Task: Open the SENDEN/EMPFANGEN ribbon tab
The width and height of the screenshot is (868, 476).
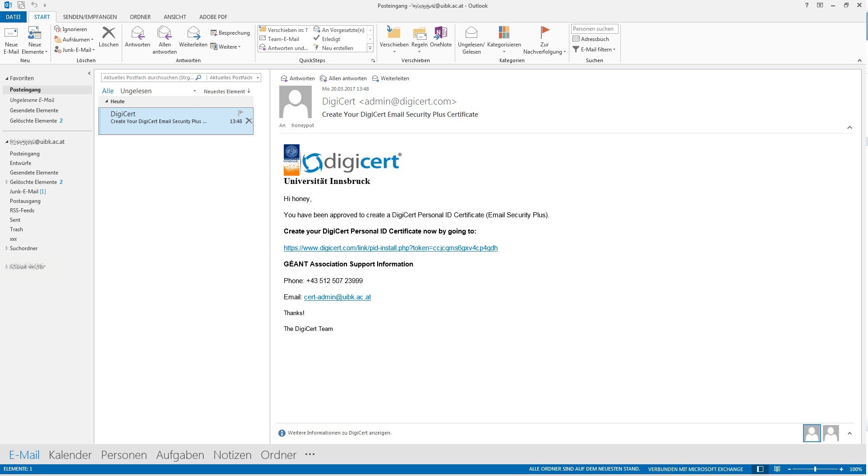Action: click(90, 17)
